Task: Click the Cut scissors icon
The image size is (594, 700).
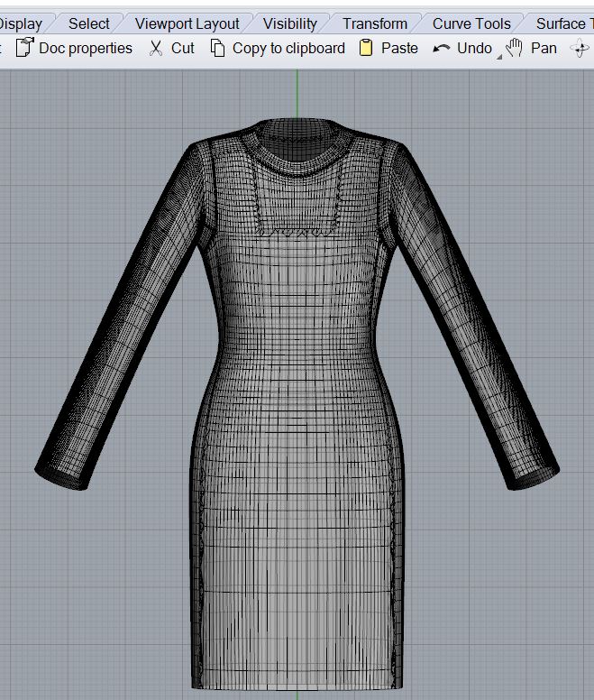Action: (156, 48)
